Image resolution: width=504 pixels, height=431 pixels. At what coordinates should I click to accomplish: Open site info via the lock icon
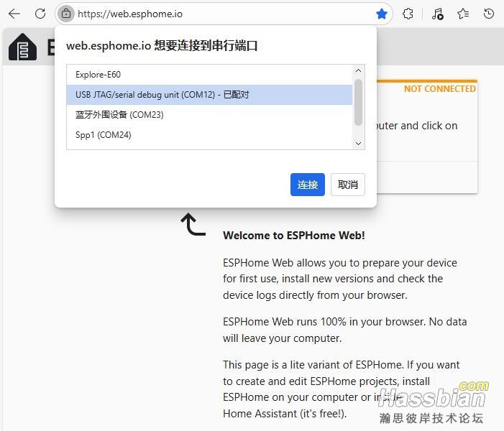[66, 14]
